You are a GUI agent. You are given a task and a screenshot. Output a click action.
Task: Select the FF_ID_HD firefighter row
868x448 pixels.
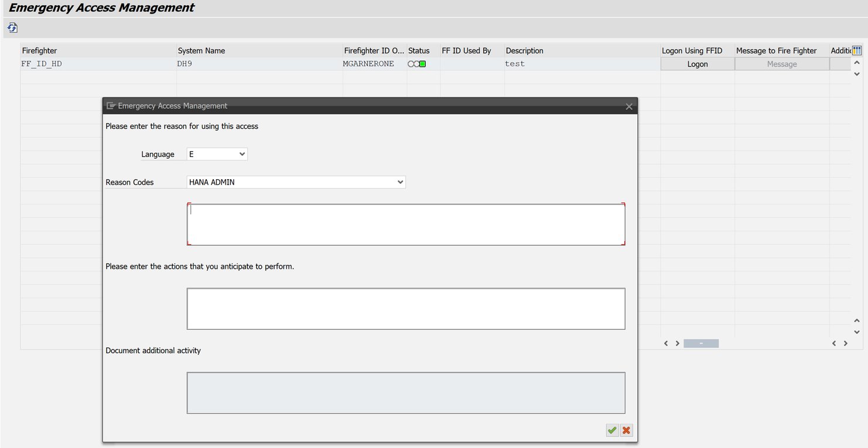[x=40, y=63]
